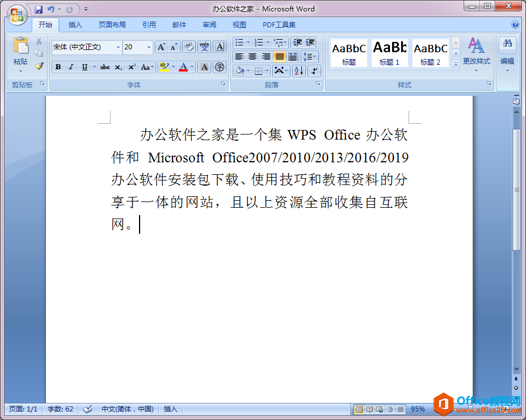Image resolution: width=526 pixels, height=420 pixels.
Task: Align text to the right
Action: [266, 56]
